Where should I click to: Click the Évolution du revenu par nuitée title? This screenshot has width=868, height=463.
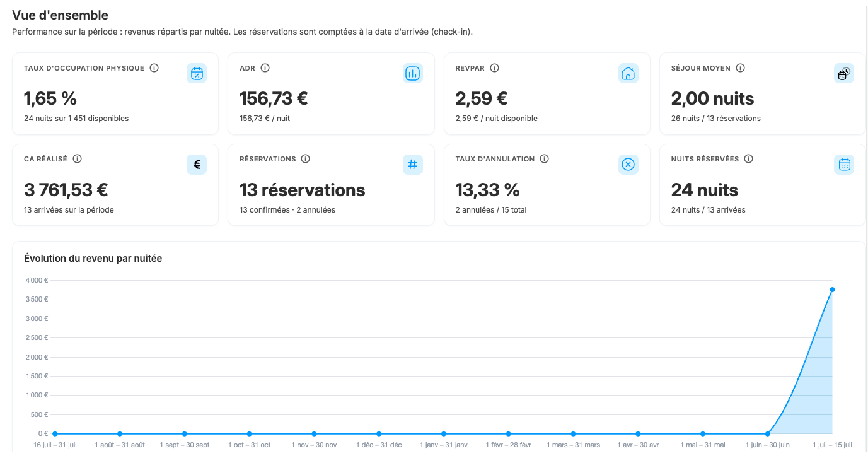point(93,259)
